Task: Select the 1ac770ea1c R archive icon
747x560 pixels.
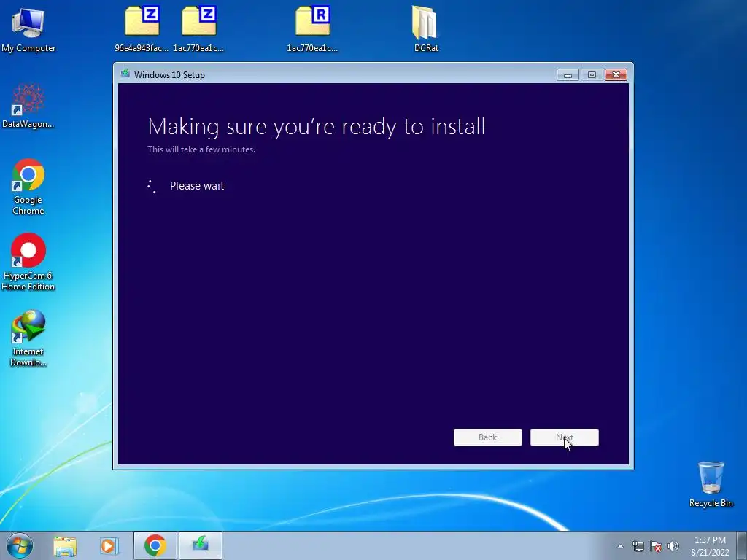Action: 312,28
